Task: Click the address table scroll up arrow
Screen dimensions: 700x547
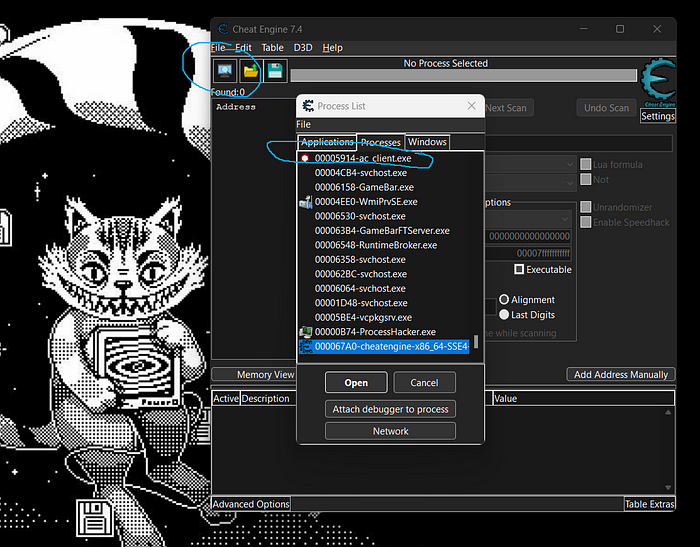Action: pos(668,412)
